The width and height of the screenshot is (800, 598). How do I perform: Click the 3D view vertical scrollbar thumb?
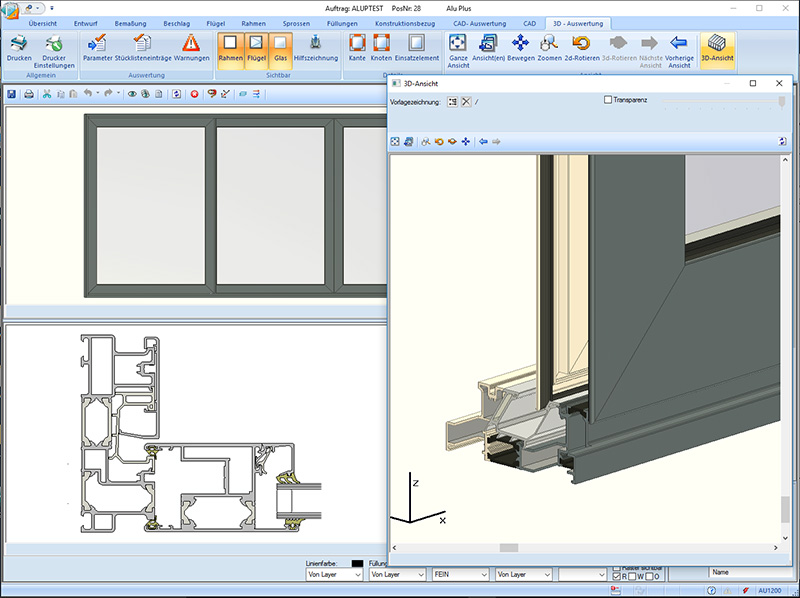pyautogui.click(x=785, y=509)
